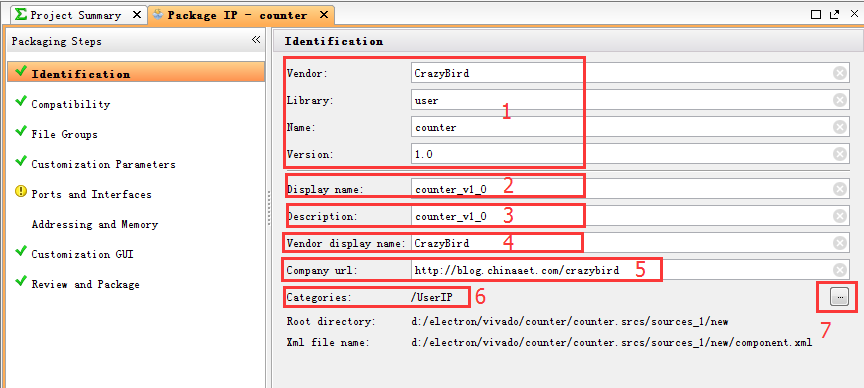
Task: Clear the Description field with X icon
Action: point(840,216)
